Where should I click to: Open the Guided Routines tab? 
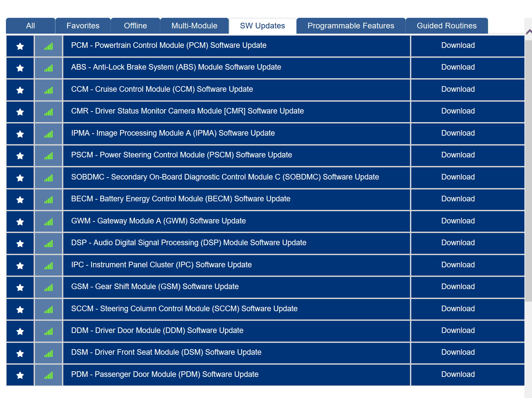447,25
